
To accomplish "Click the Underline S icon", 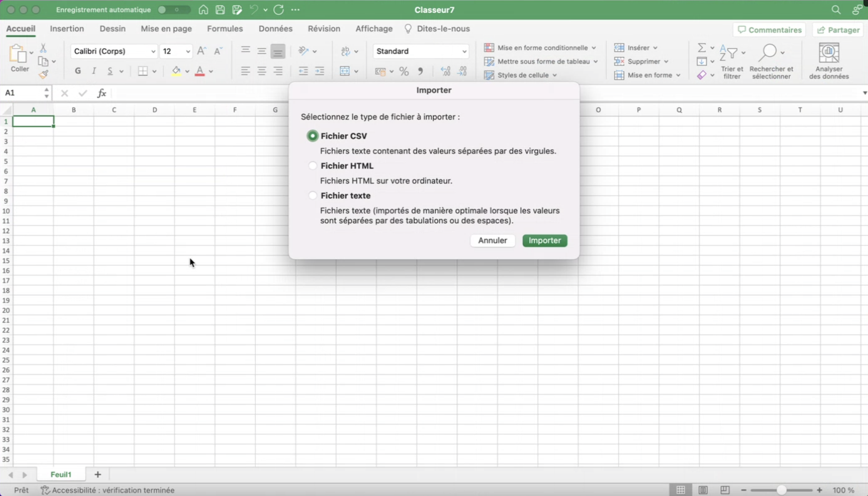I will pos(110,71).
